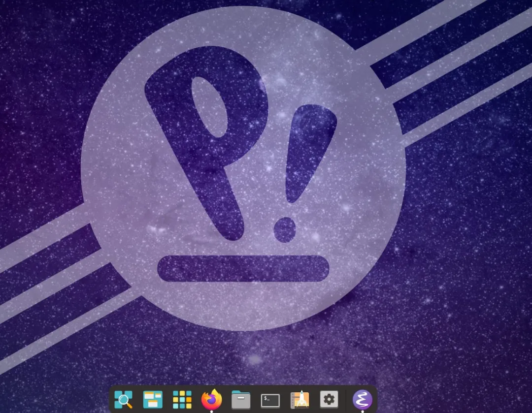Show the Applications grid icon
The image size is (532, 413).
182,399
